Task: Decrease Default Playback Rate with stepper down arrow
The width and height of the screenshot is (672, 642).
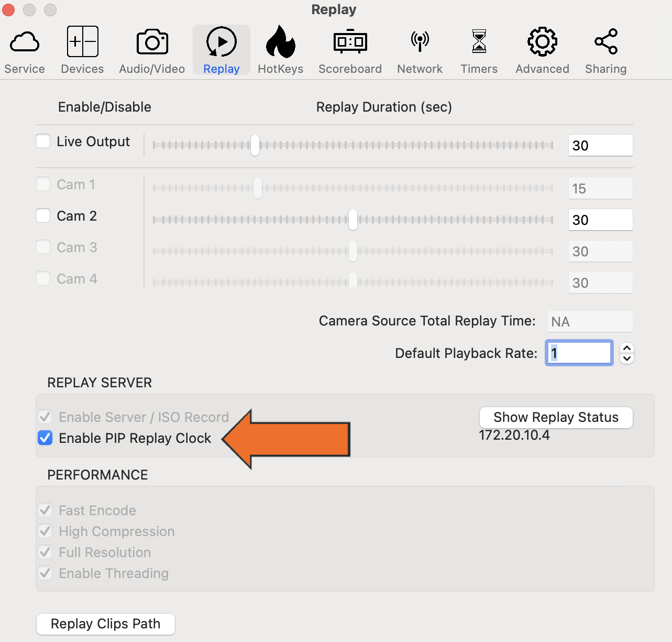Action: [627, 358]
